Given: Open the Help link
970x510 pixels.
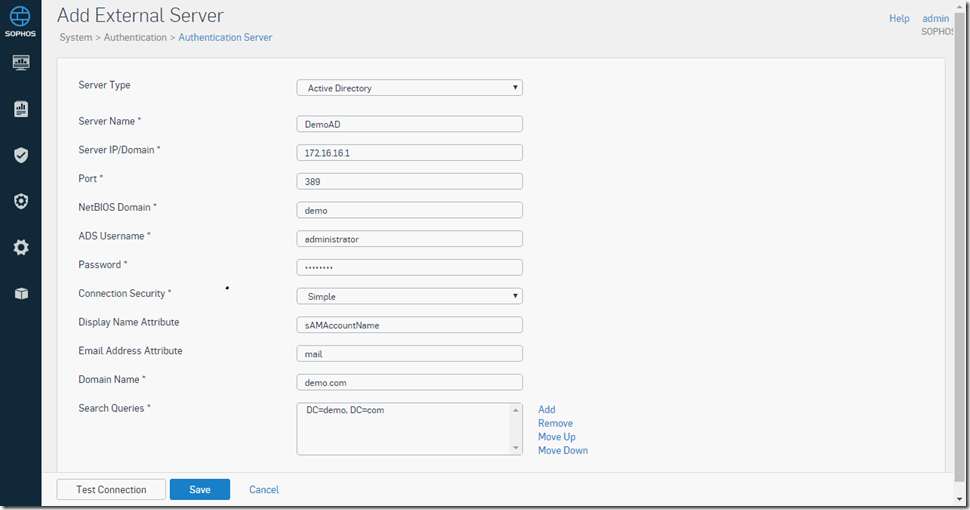Looking at the screenshot, I should point(899,19).
